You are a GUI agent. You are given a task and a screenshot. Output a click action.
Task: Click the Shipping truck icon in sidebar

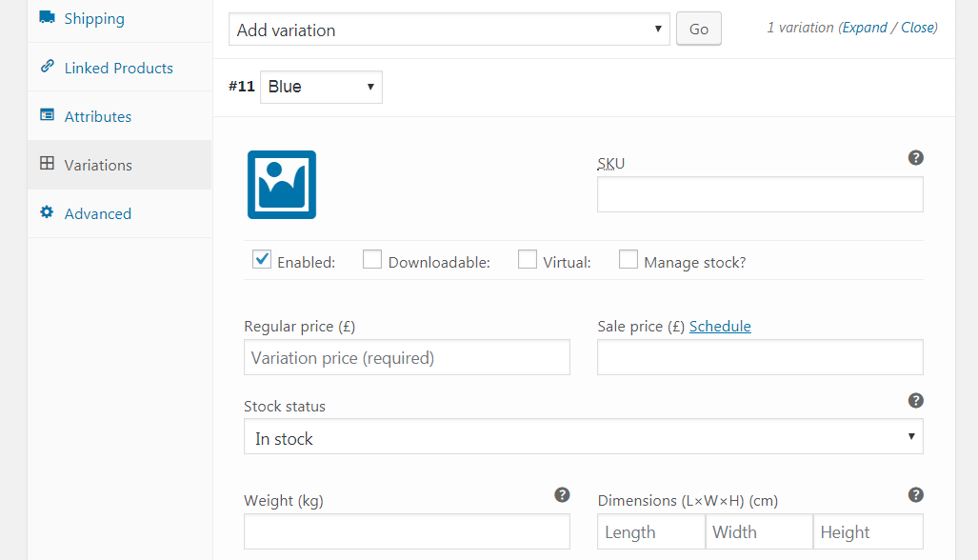(47, 17)
